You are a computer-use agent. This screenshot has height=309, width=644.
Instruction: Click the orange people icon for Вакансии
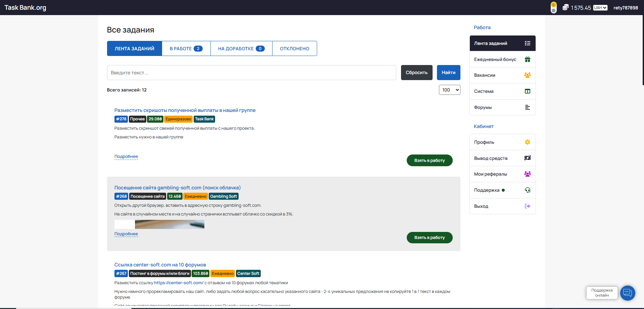527,75
